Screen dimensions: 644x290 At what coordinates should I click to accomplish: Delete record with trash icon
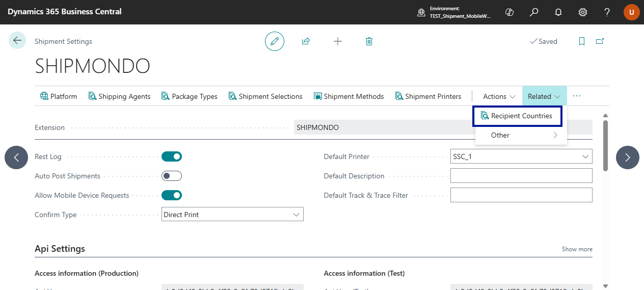pos(369,41)
